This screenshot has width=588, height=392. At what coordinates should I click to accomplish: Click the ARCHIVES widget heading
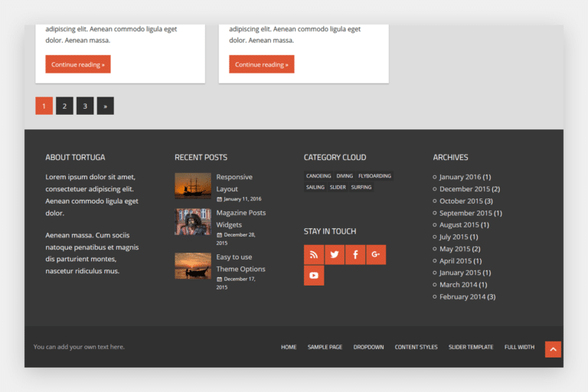tap(450, 157)
